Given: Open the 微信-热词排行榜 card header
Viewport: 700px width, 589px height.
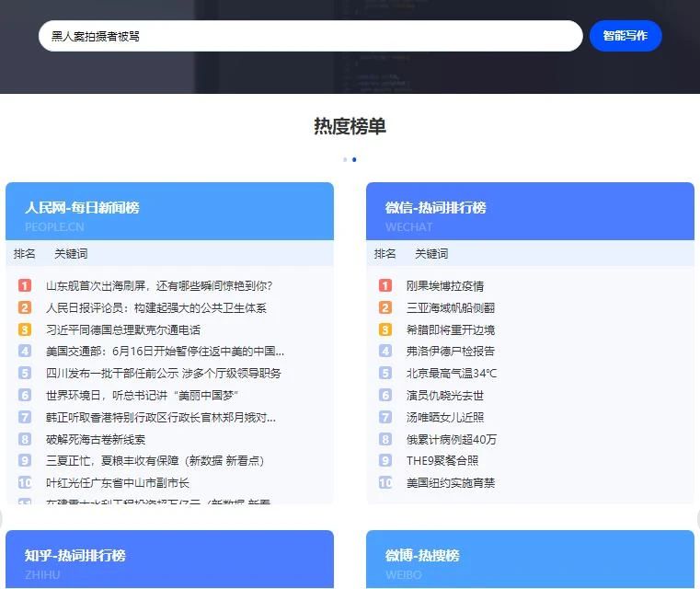Looking at the screenshot, I should coord(530,212).
